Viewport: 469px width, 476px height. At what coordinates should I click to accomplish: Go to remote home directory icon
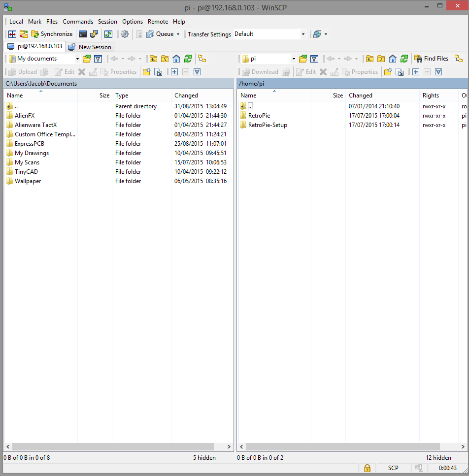[x=393, y=59]
